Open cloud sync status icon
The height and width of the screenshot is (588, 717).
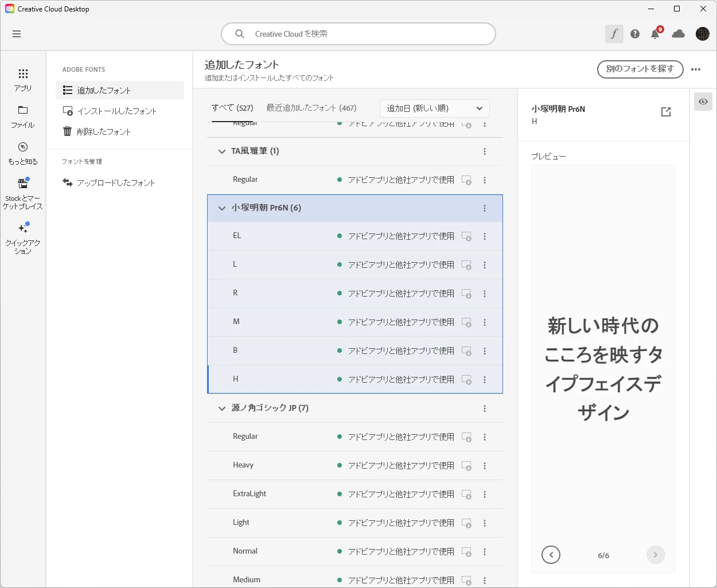(679, 34)
